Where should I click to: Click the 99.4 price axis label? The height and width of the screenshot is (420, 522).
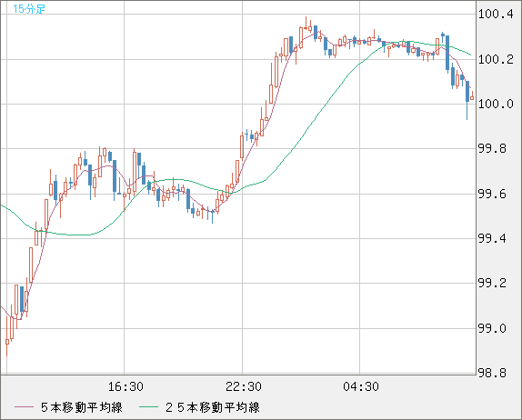(492, 238)
